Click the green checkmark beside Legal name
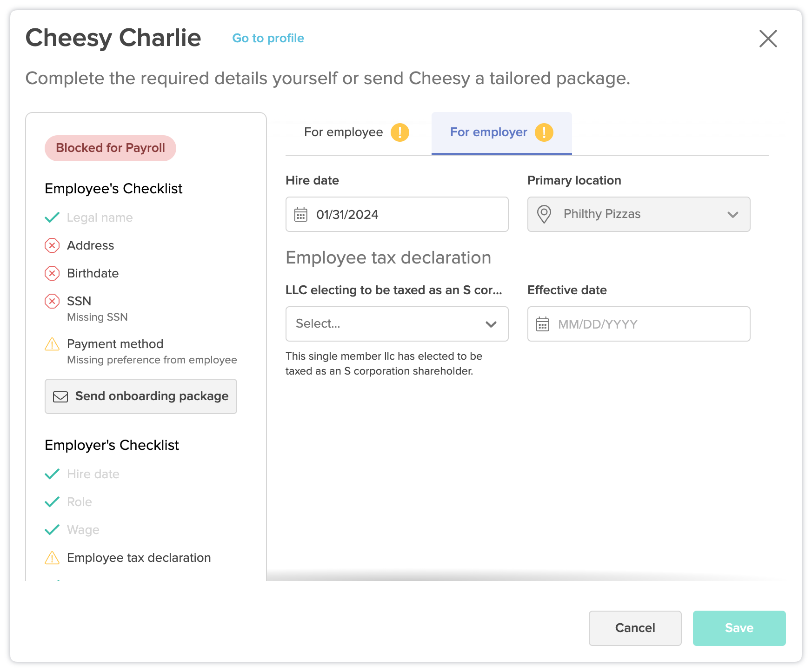This screenshot has width=812, height=672. click(x=52, y=217)
